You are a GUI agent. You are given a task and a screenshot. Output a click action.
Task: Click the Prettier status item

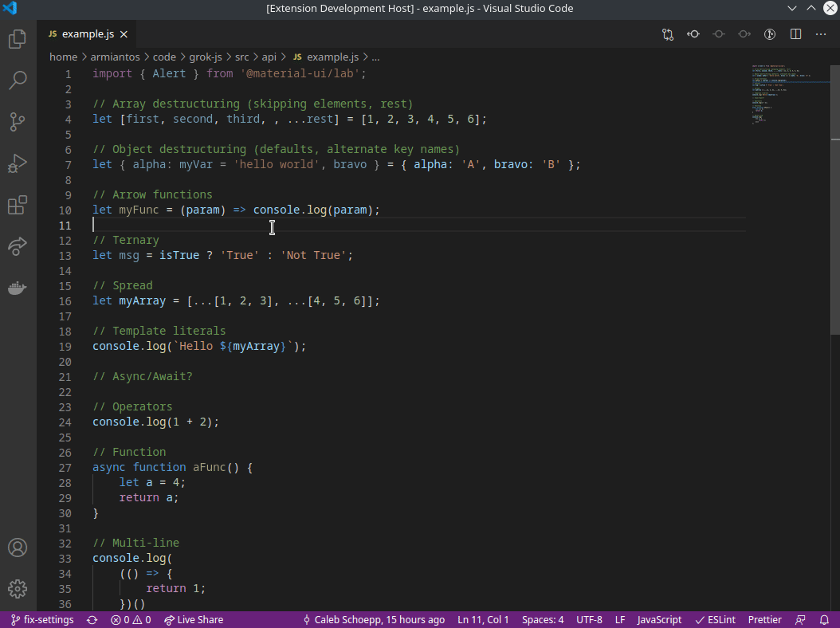coord(764,620)
